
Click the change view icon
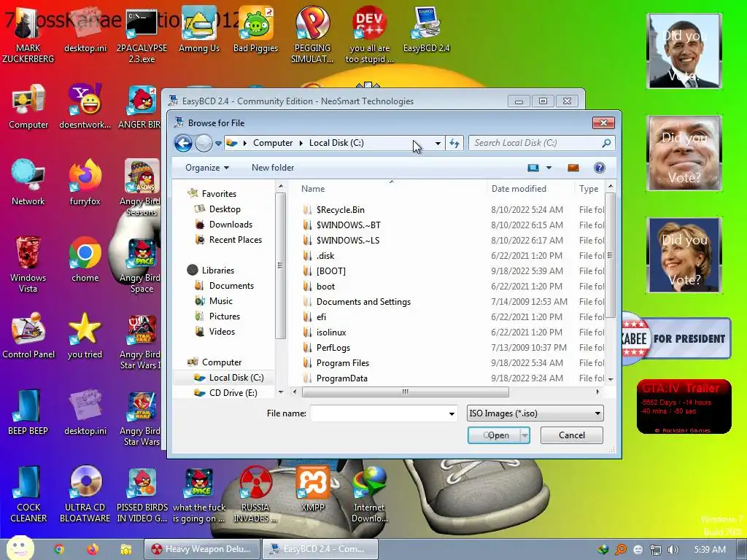coord(533,168)
